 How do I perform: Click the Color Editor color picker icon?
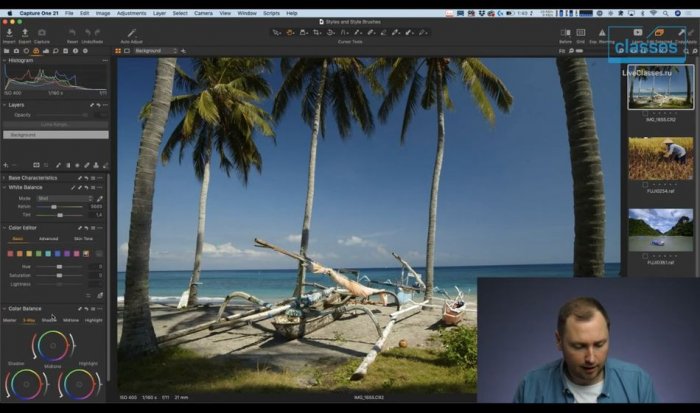[x=100, y=295]
